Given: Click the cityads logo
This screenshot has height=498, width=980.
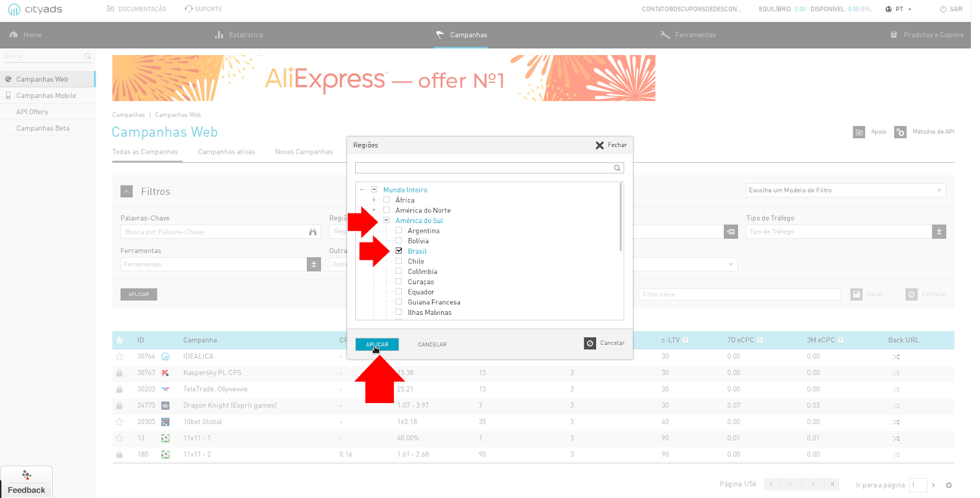Looking at the screenshot, I should pyautogui.click(x=35, y=9).
